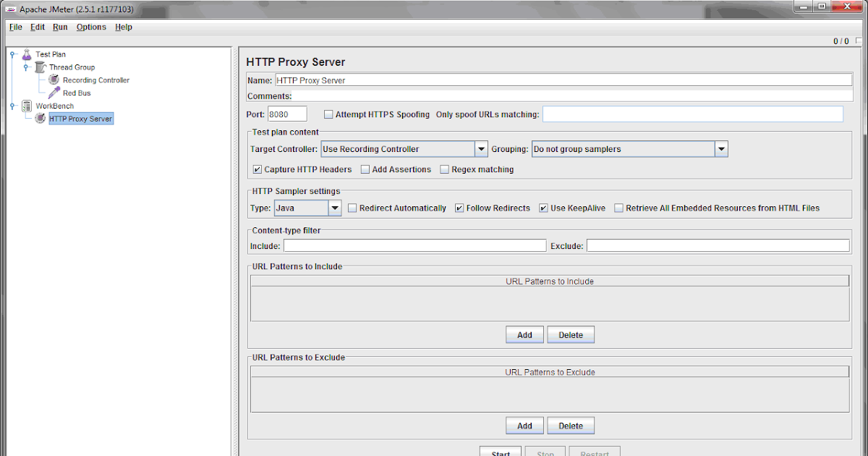Click the Only spoof URLs matching field
The height and width of the screenshot is (456, 868).
693,114
